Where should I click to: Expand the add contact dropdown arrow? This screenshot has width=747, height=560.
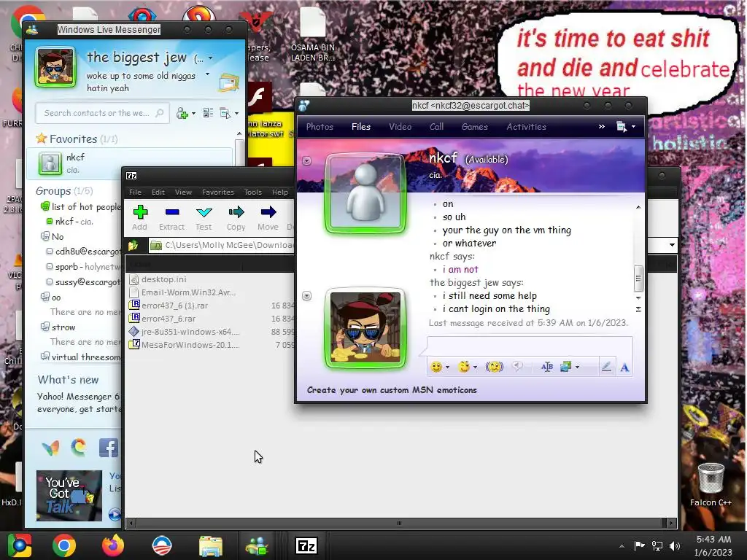click(x=193, y=113)
